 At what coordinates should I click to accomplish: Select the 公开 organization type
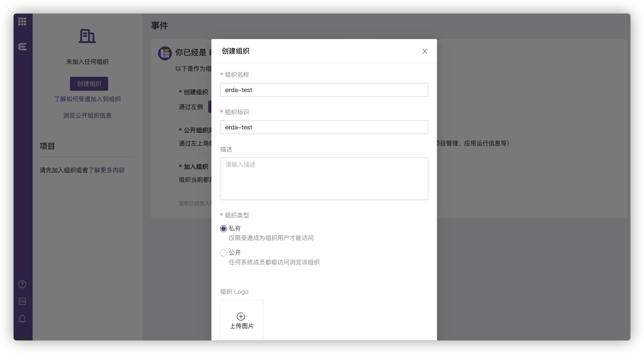coord(223,253)
